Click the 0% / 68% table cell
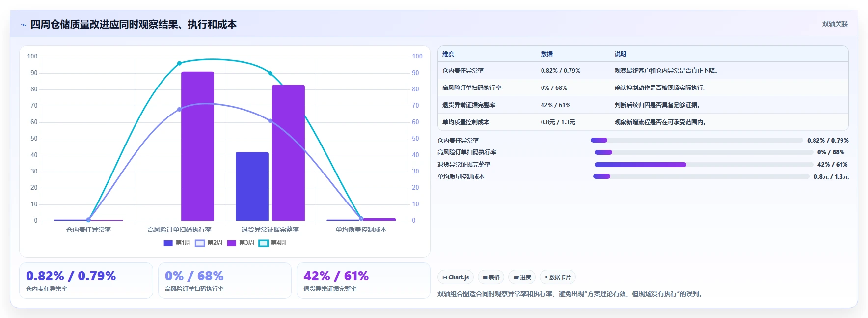The width and height of the screenshot is (868, 318). [x=554, y=88]
